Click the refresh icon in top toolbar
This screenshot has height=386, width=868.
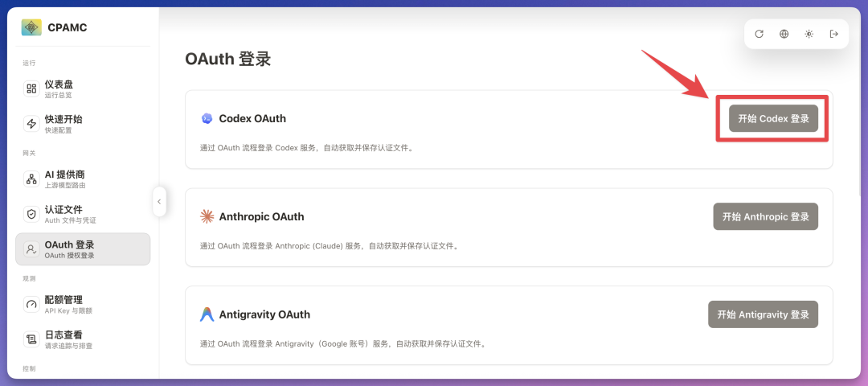tap(759, 34)
